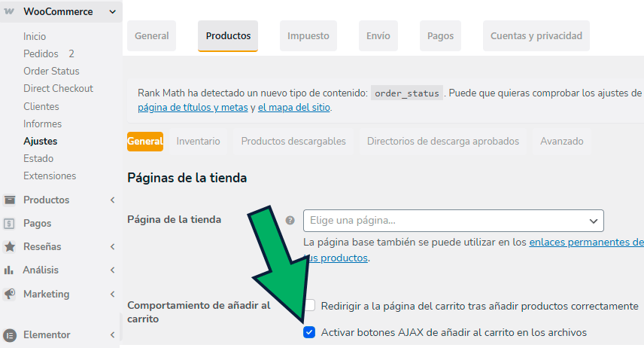Open Extensiones menu item

point(50,176)
